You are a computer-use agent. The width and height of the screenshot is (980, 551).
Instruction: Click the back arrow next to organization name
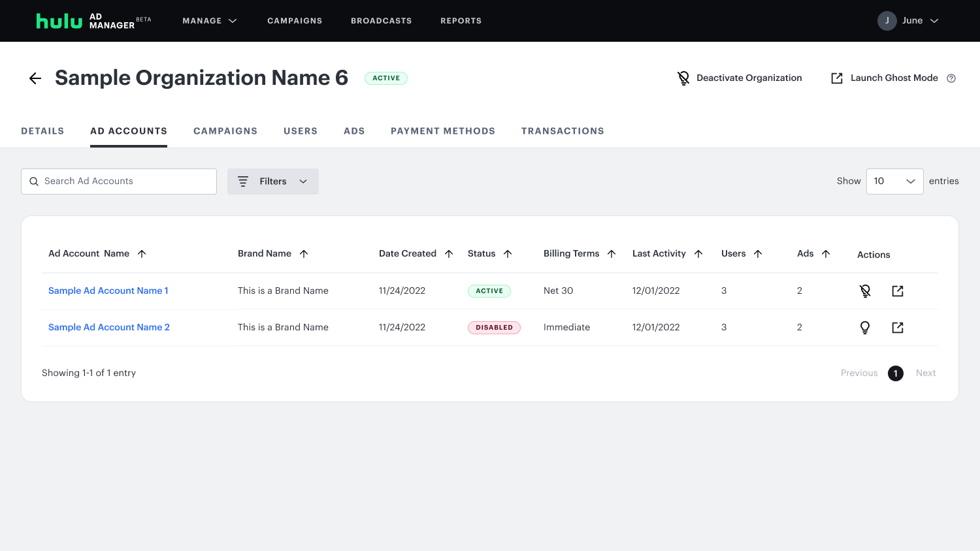click(x=35, y=78)
